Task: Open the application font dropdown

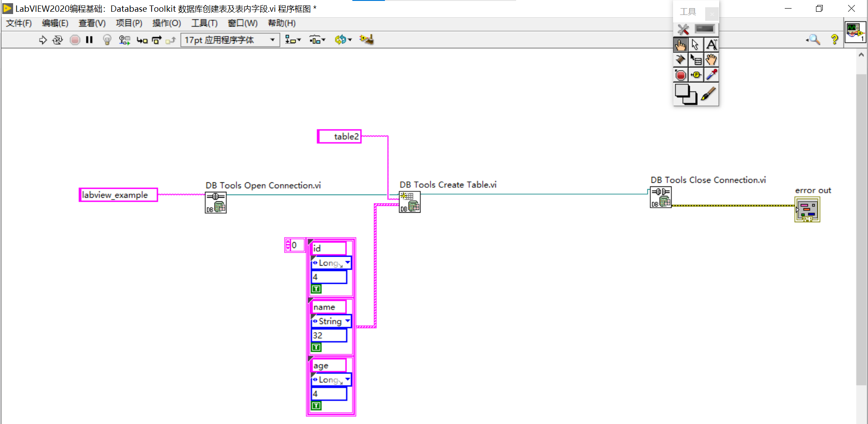Action: (271, 40)
